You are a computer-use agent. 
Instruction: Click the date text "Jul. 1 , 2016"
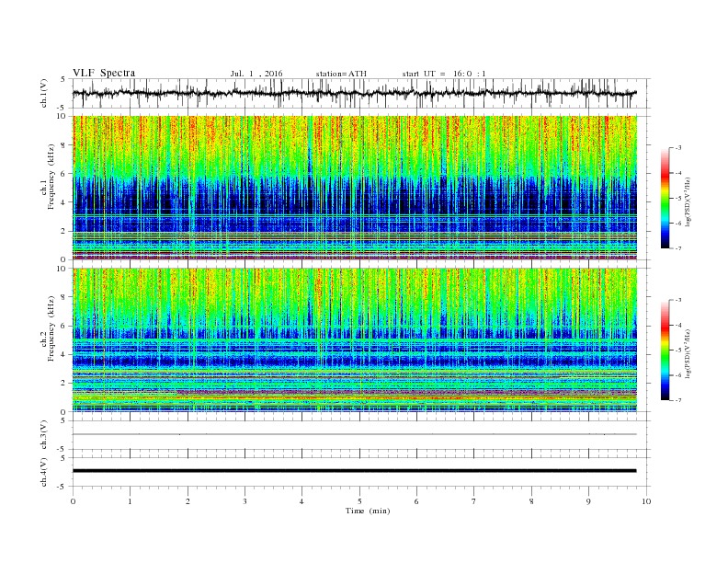point(256,74)
